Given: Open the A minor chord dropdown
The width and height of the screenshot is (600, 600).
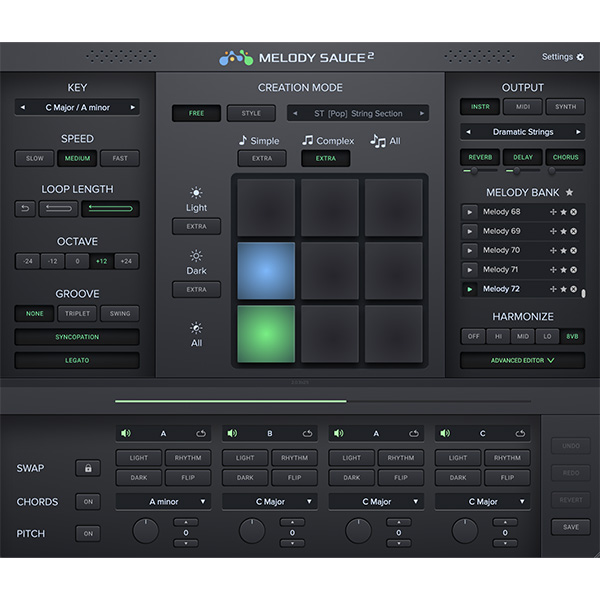Looking at the screenshot, I should 163,502.
